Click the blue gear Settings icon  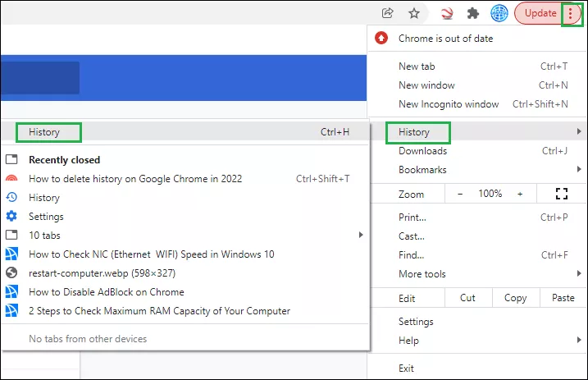tap(11, 216)
